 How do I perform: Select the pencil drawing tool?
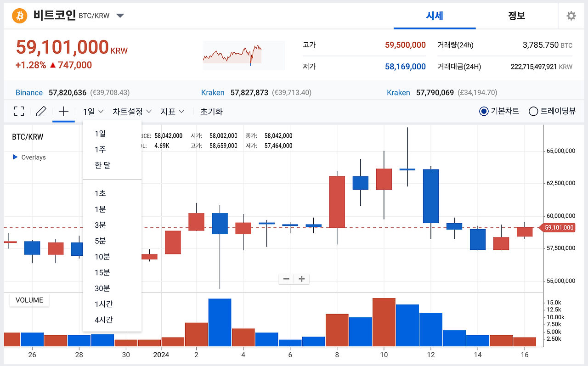tap(41, 111)
